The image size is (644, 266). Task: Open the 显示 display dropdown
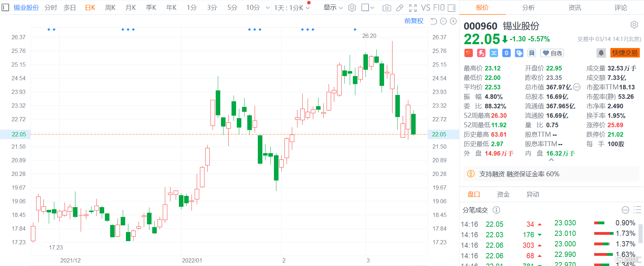333,8
